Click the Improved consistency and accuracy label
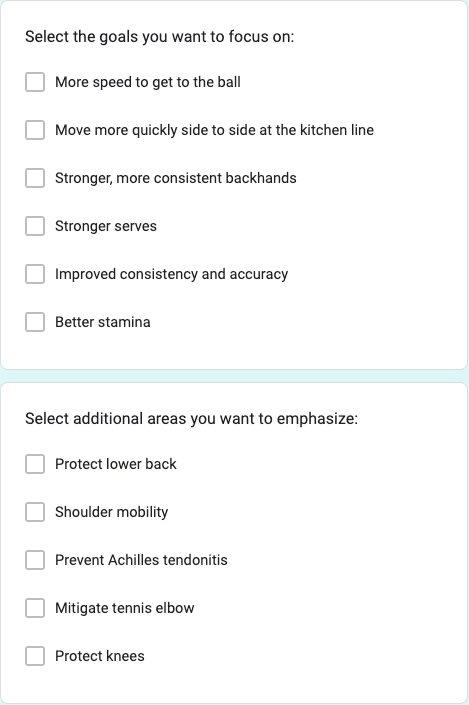 click(x=171, y=274)
